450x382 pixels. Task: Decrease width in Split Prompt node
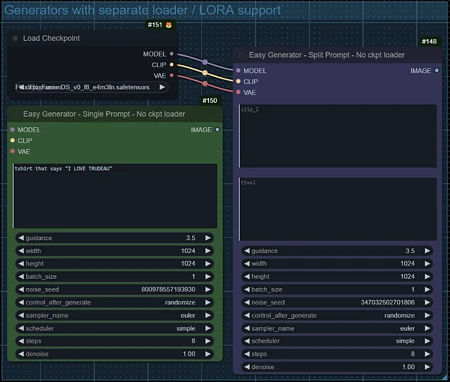coord(247,264)
